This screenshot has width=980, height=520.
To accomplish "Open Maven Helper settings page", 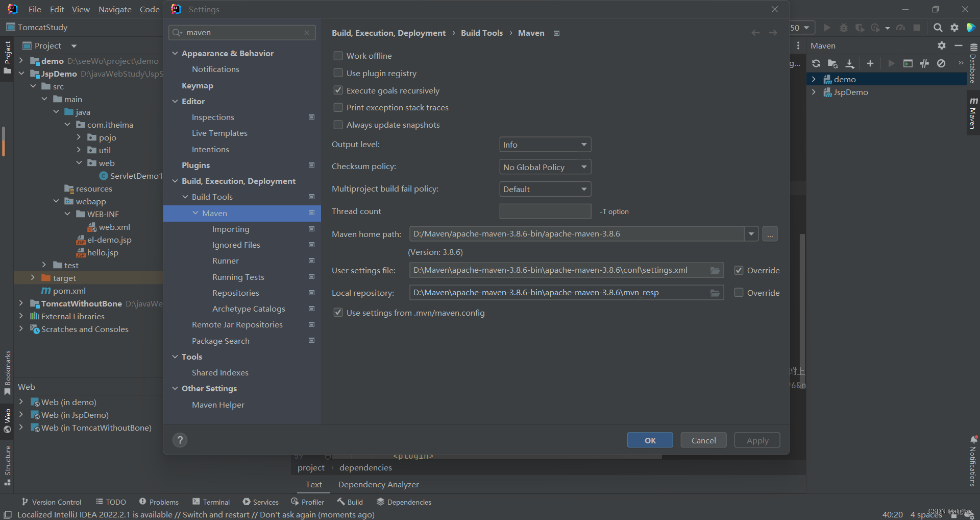I will coord(218,405).
